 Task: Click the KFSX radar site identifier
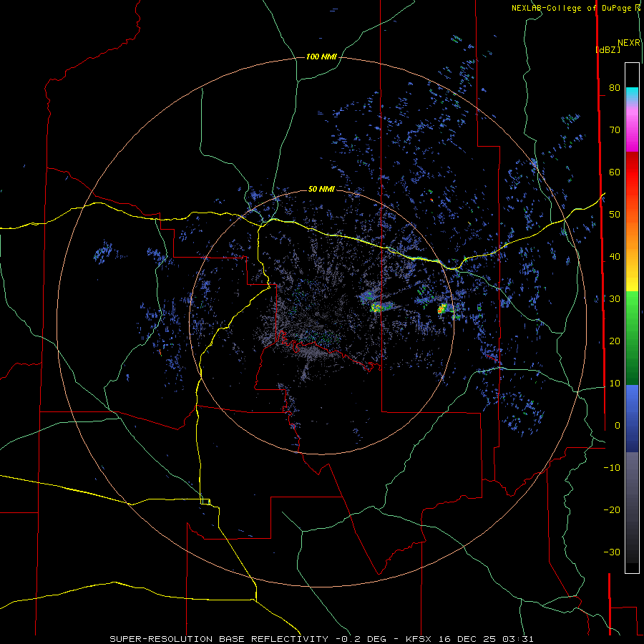419,639
